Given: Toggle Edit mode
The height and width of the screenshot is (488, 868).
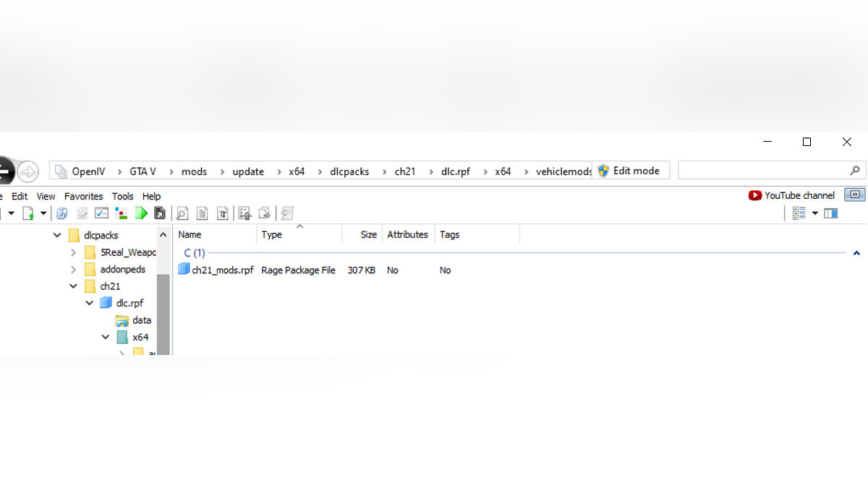Looking at the screenshot, I should 629,171.
